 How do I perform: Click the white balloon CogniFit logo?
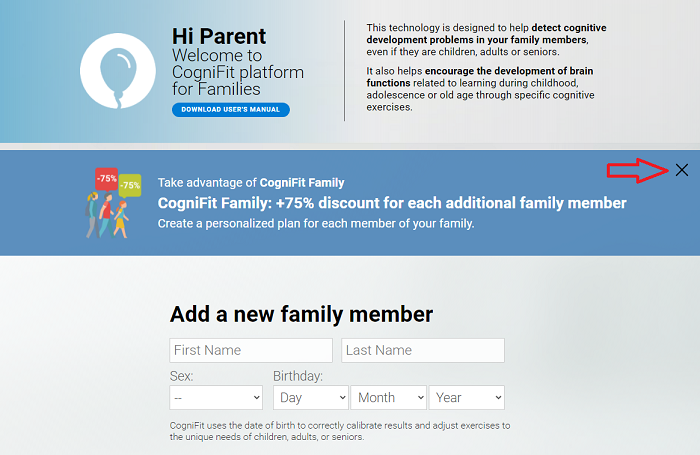coord(122,69)
